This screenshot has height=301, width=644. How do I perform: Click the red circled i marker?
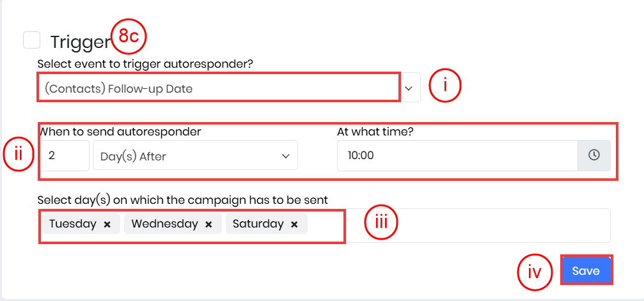pos(444,88)
